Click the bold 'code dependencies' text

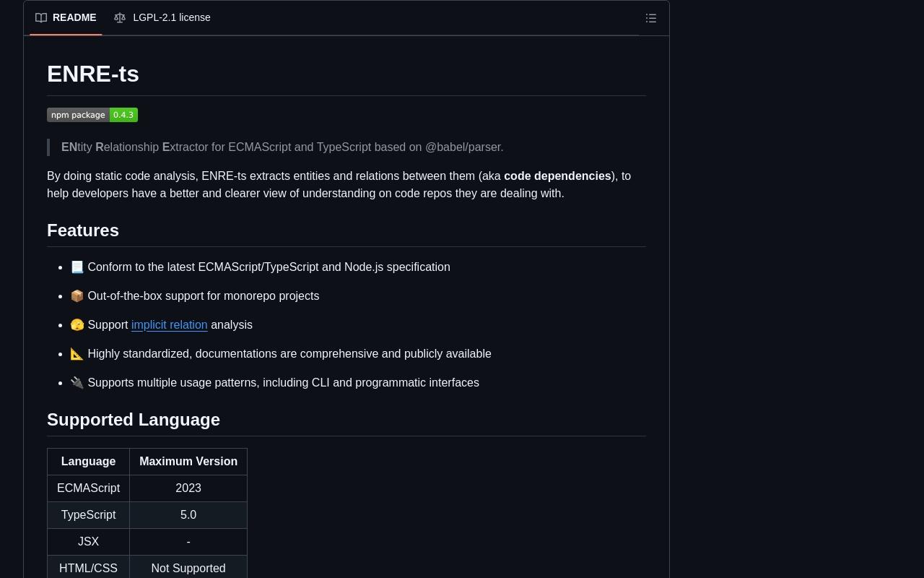(557, 176)
